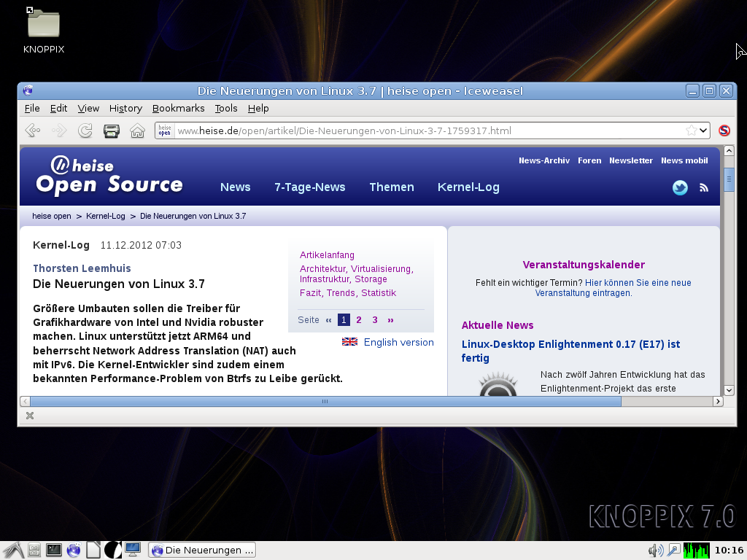The height and width of the screenshot is (560, 747).
Task: Open the Edit menu
Action: (x=58, y=109)
